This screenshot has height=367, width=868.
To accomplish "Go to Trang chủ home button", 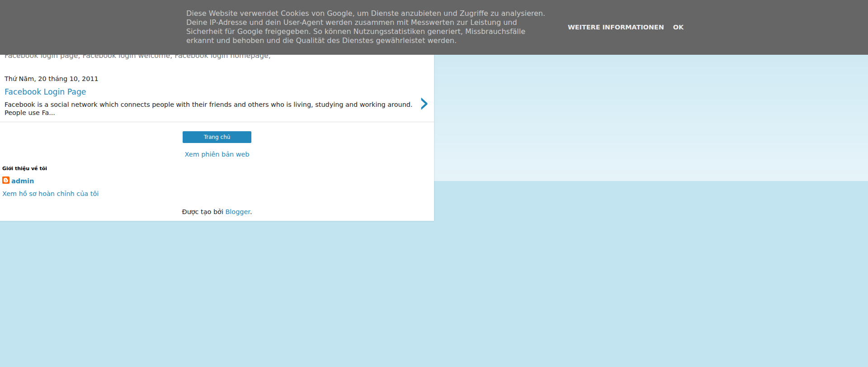I will click(217, 137).
